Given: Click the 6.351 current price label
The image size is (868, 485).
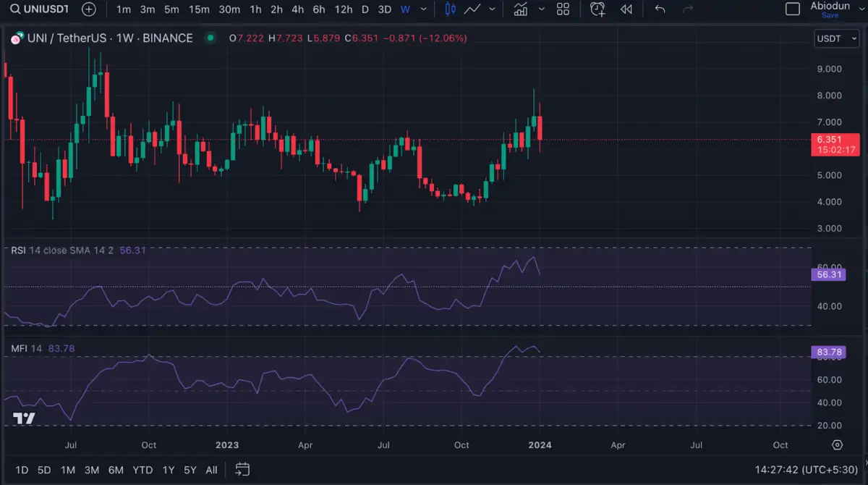Looking at the screenshot, I should pyautogui.click(x=835, y=144).
